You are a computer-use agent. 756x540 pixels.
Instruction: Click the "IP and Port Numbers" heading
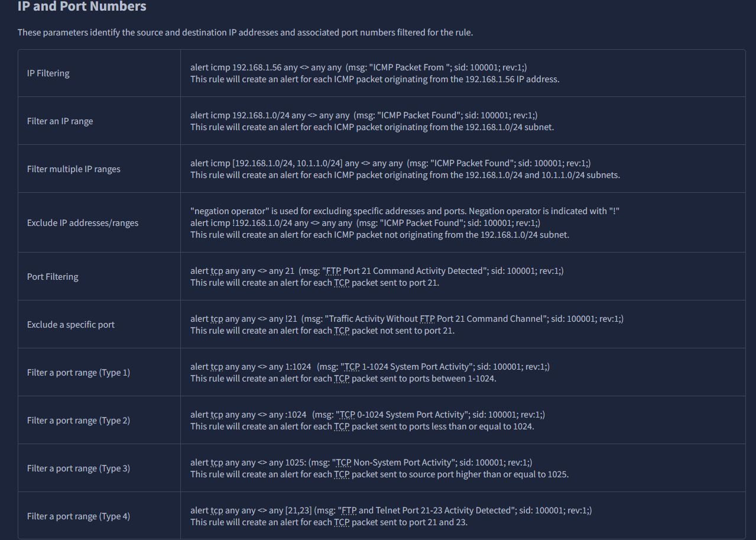(82, 7)
